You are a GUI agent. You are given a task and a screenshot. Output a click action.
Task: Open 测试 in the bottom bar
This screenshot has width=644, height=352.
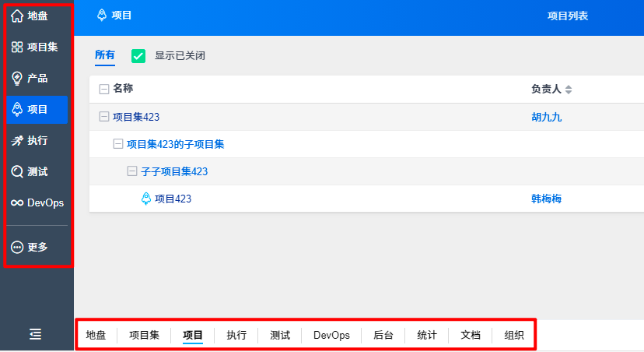(280, 335)
